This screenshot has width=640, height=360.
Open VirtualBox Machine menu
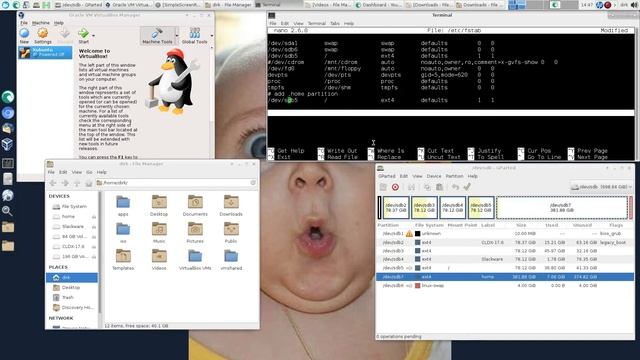point(41,23)
